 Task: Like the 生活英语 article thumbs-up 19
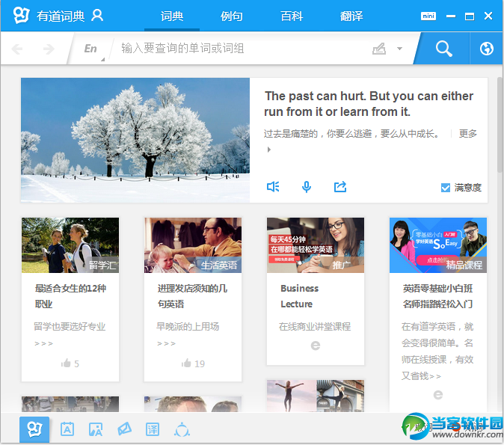193,363
